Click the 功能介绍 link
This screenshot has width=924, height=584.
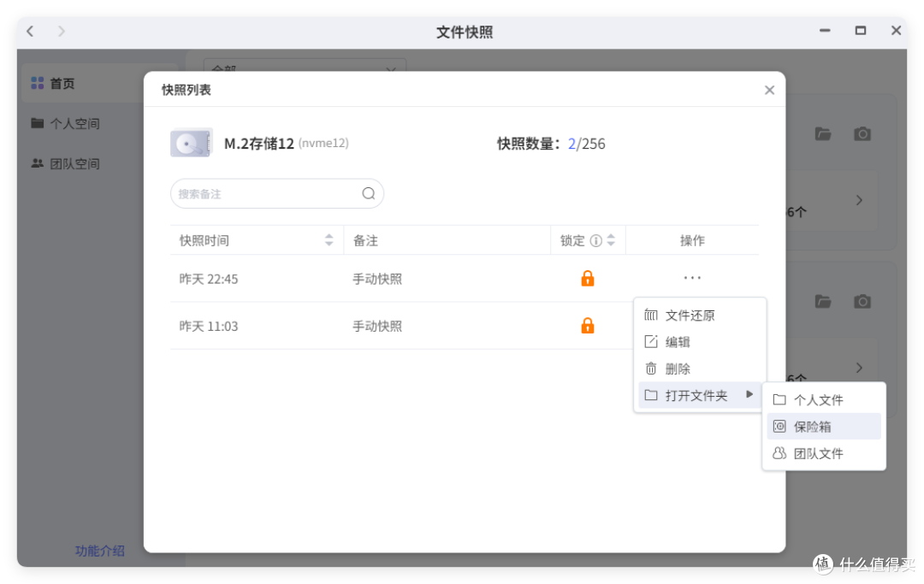(99, 551)
